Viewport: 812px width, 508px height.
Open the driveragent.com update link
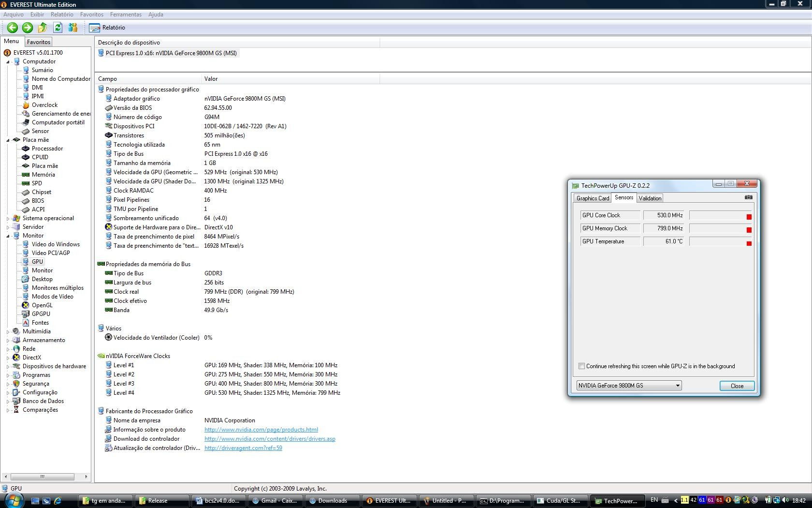point(243,448)
